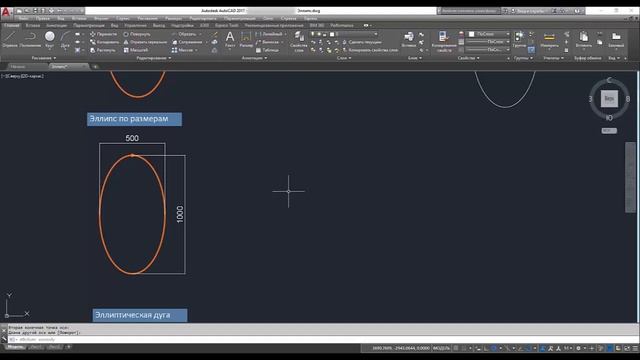Click the Верх face of the ViewCube

(609, 98)
